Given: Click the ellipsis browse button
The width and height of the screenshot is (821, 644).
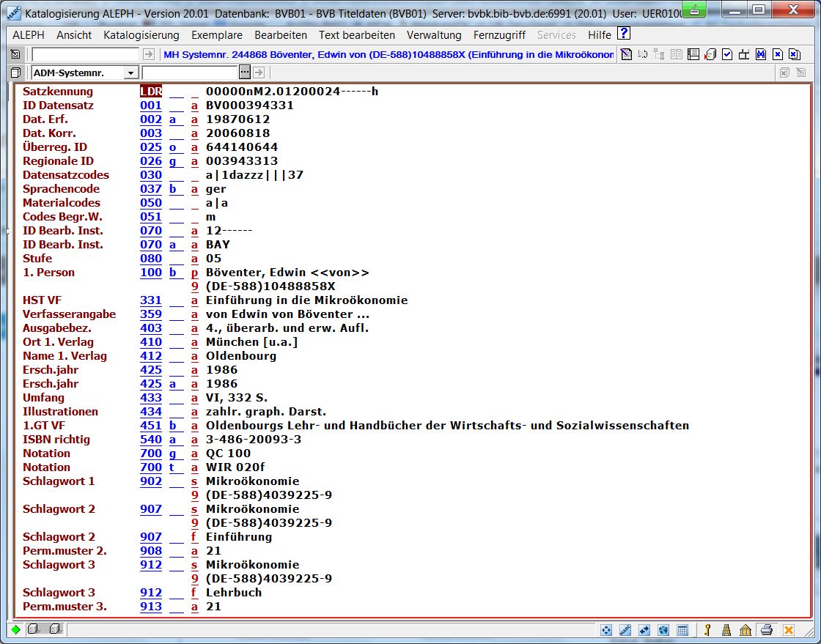Looking at the screenshot, I should pyautogui.click(x=245, y=73).
